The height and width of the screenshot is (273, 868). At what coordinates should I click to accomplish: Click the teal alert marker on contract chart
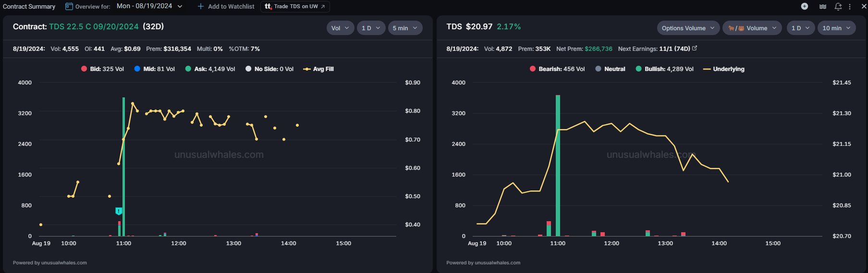pos(119,211)
